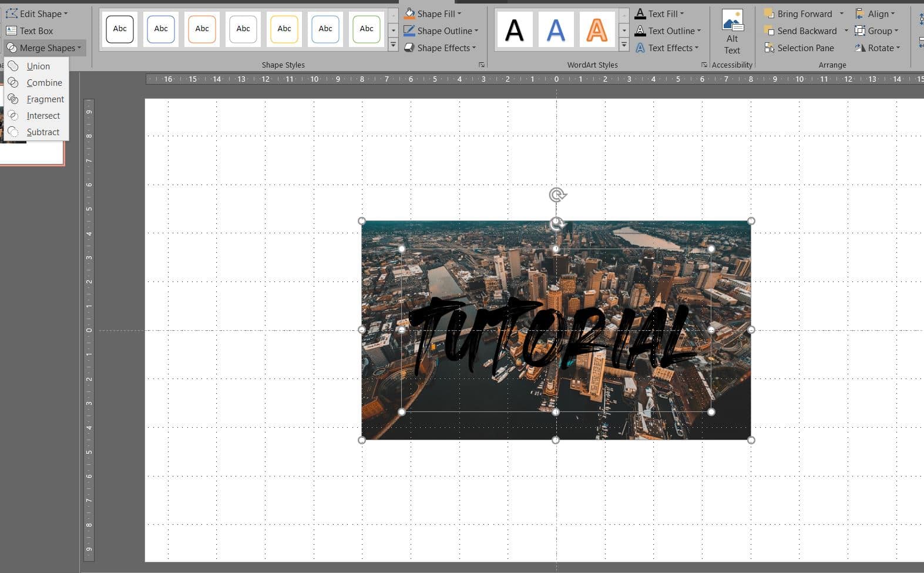The image size is (924, 573).
Task: Expand the Shape Fill dropdown
Action: [x=459, y=14]
